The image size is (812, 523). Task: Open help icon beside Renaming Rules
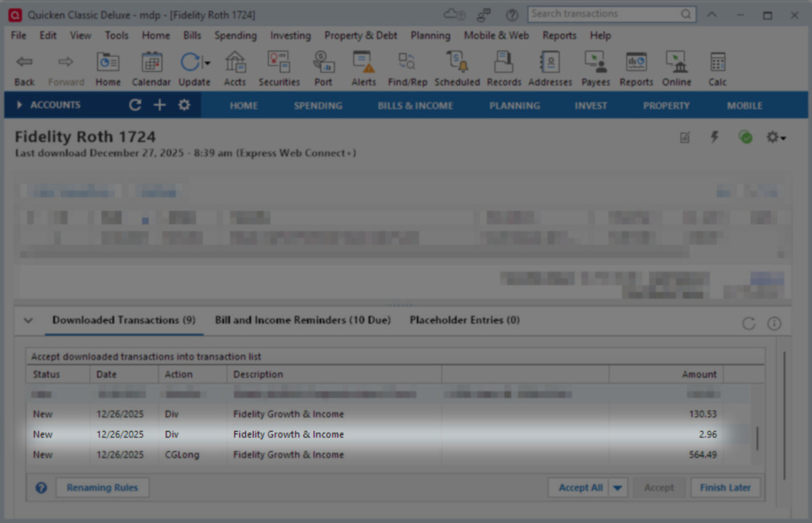pos(41,488)
